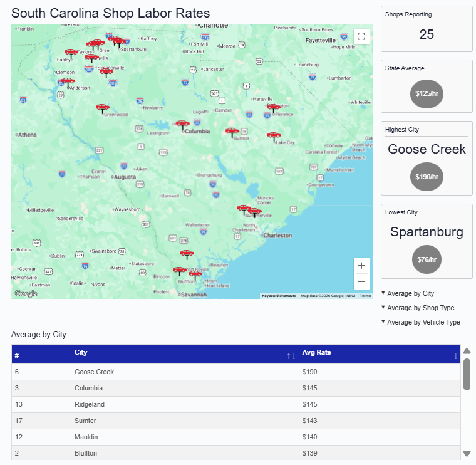Click the table scrollbar thumb
The image size is (476, 465).
(x=467, y=374)
